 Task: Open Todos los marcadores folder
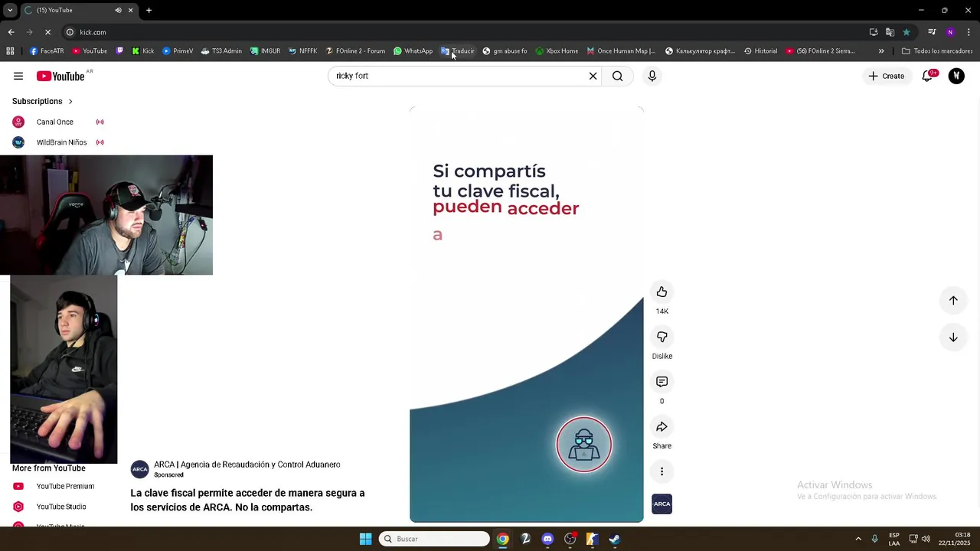937,51
